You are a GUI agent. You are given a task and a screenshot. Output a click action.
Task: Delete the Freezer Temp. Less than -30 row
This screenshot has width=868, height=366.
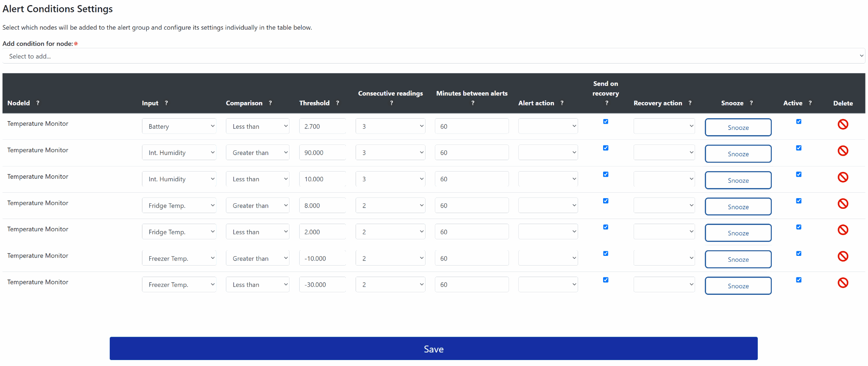pyautogui.click(x=843, y=283)
